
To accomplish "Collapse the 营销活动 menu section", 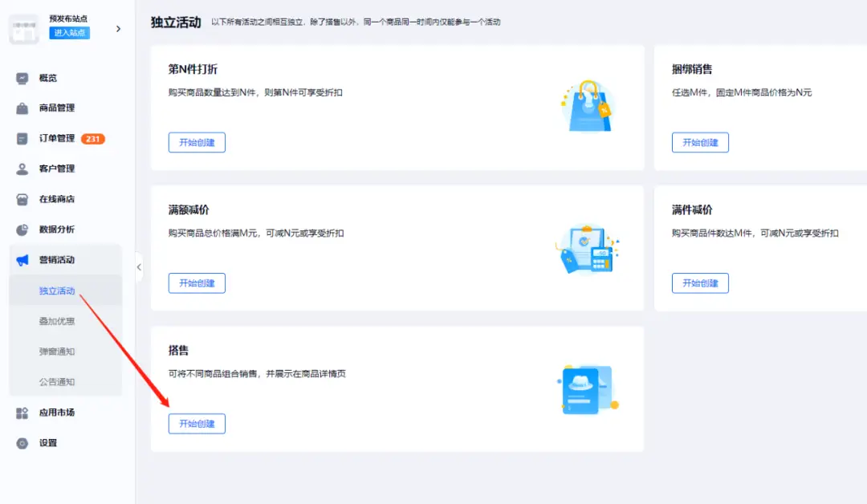I will [x=56, y=260].
